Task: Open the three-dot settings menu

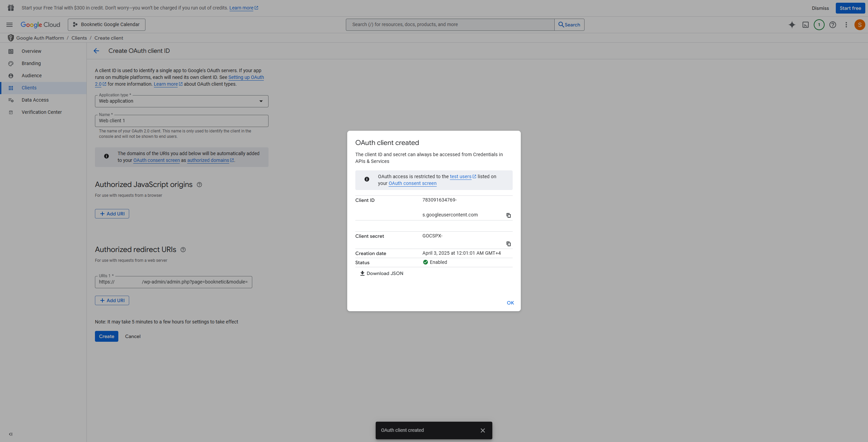Action: (846, 25)
